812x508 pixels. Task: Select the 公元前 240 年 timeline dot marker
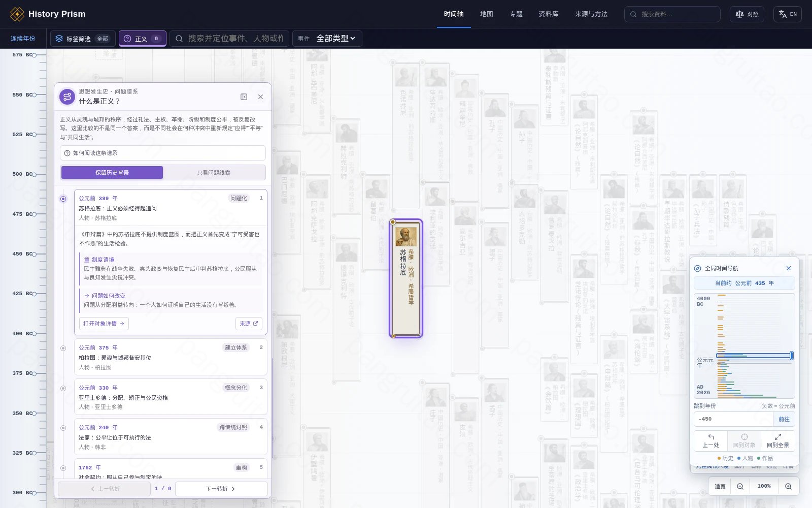click(x=63, y=428)
